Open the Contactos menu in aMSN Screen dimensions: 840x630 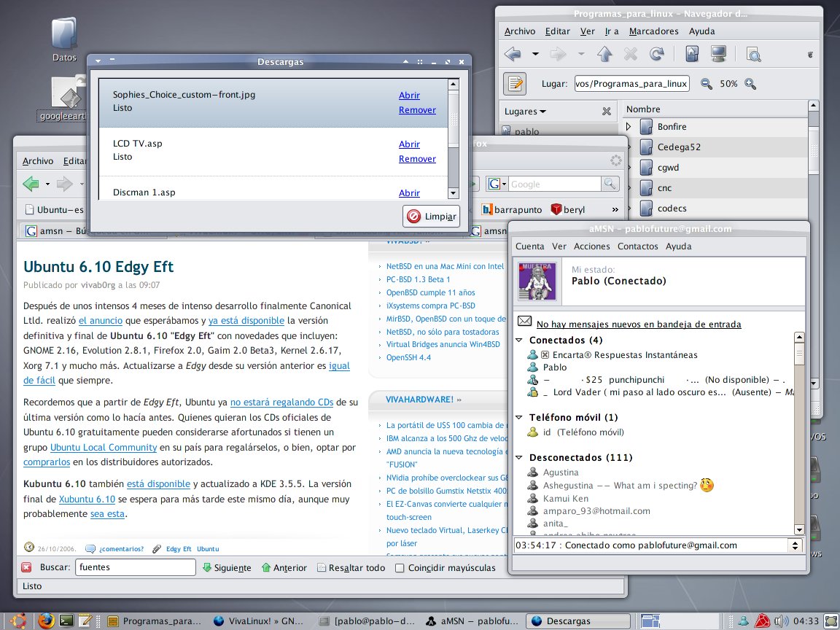[637, 246]
